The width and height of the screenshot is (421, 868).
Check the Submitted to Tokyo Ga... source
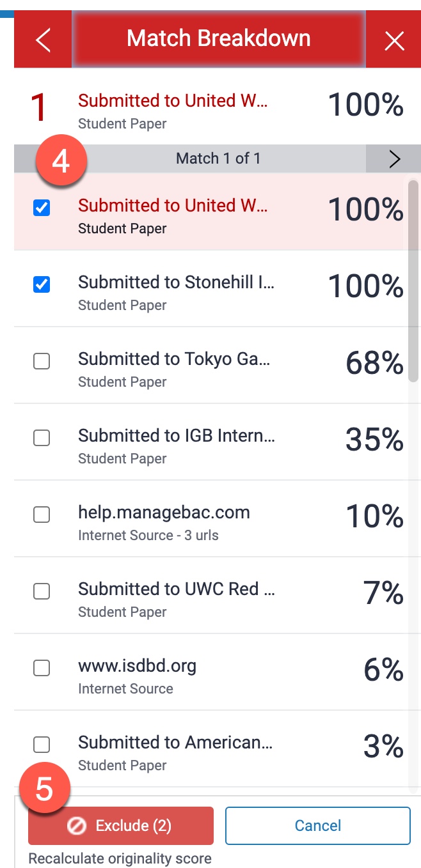tap(41, 360)
